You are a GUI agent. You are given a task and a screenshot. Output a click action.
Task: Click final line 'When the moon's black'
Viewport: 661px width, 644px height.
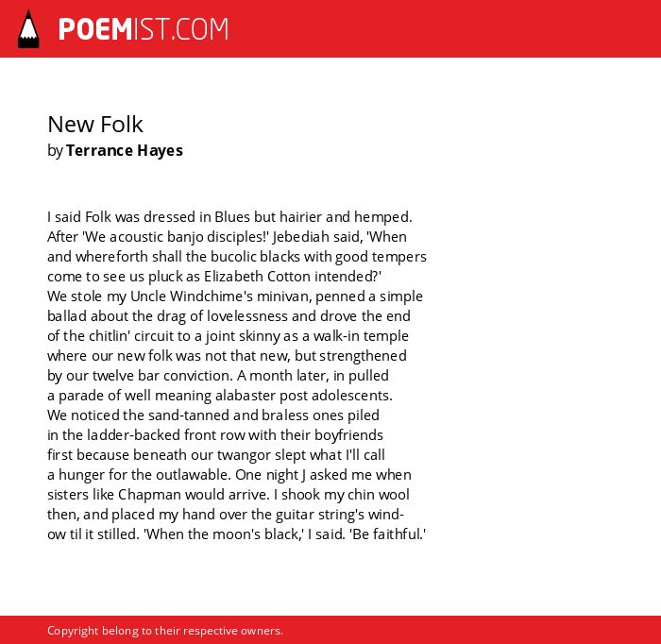(236, 534)
